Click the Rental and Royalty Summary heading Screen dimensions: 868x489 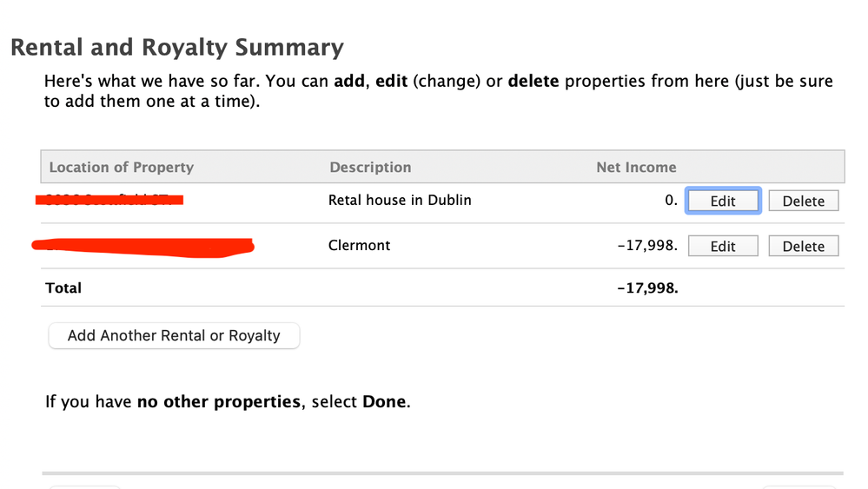[177, 48]
